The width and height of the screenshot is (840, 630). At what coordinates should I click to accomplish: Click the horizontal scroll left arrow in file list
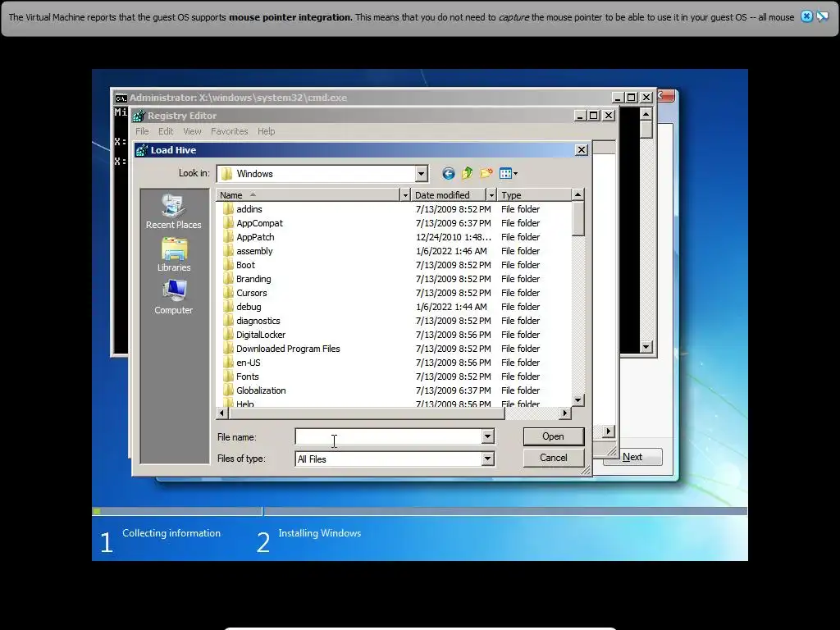pos(221,413)
